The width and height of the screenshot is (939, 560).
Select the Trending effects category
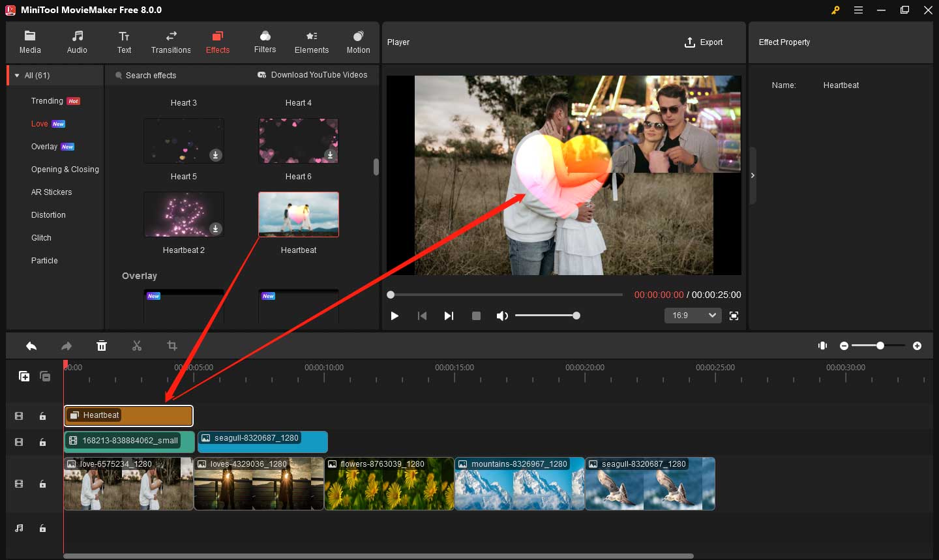(55, 101)
